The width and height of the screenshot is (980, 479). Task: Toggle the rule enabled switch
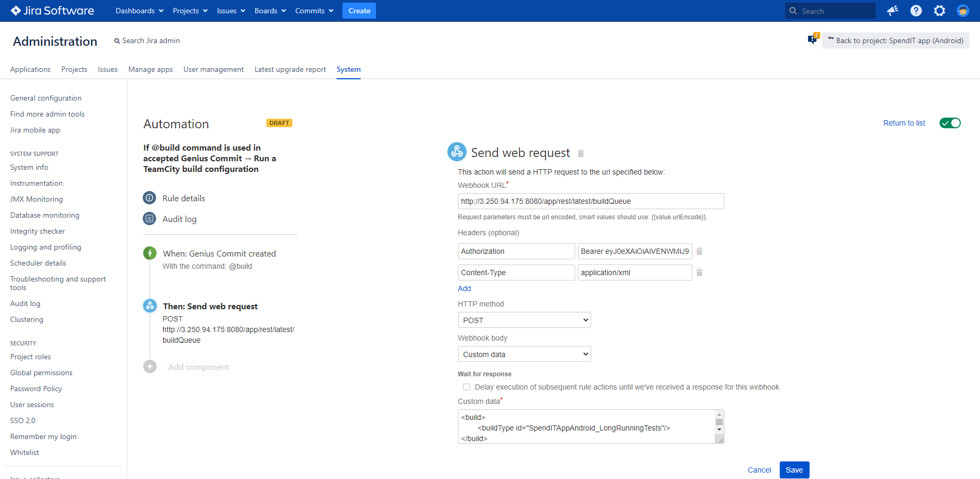tap(950, 123)
